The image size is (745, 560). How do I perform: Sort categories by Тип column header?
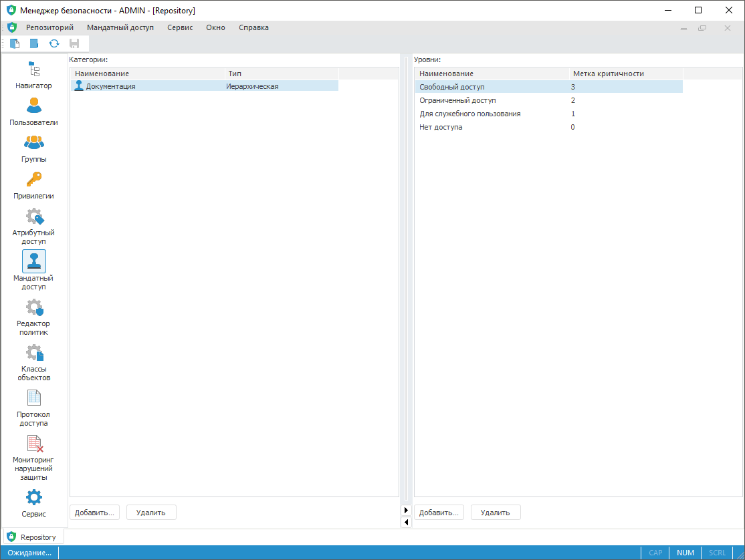[282, 74]
